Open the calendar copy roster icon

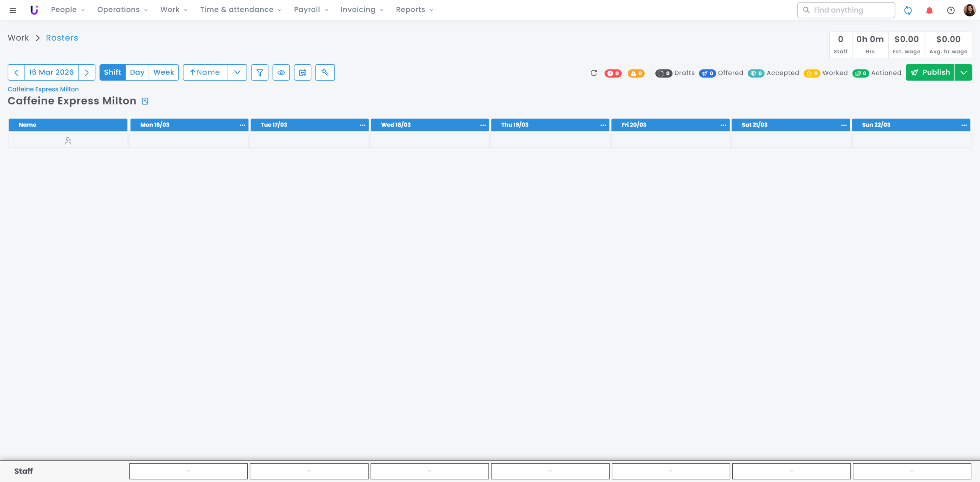point(302,72)
